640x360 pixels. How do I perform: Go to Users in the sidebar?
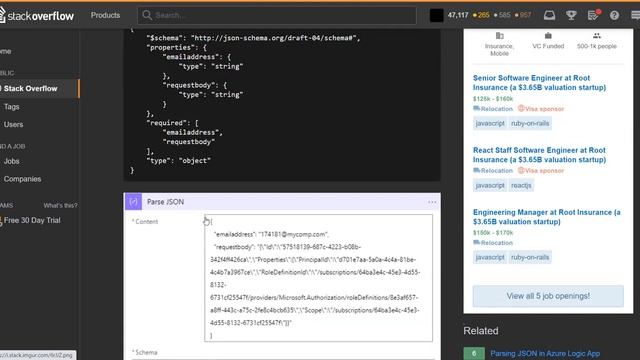(x=13, y=124)
